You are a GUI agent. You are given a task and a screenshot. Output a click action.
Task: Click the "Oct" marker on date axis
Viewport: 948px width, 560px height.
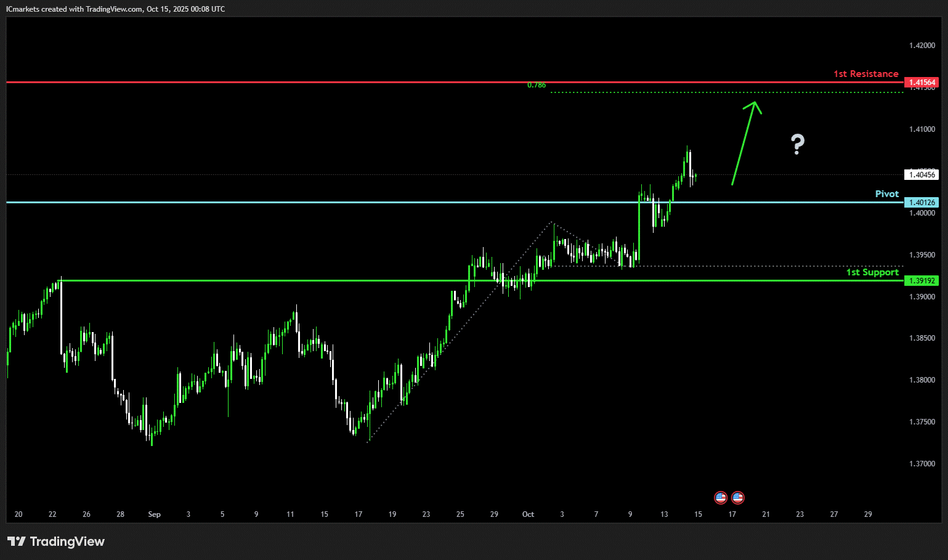click(x=528, y=514)
